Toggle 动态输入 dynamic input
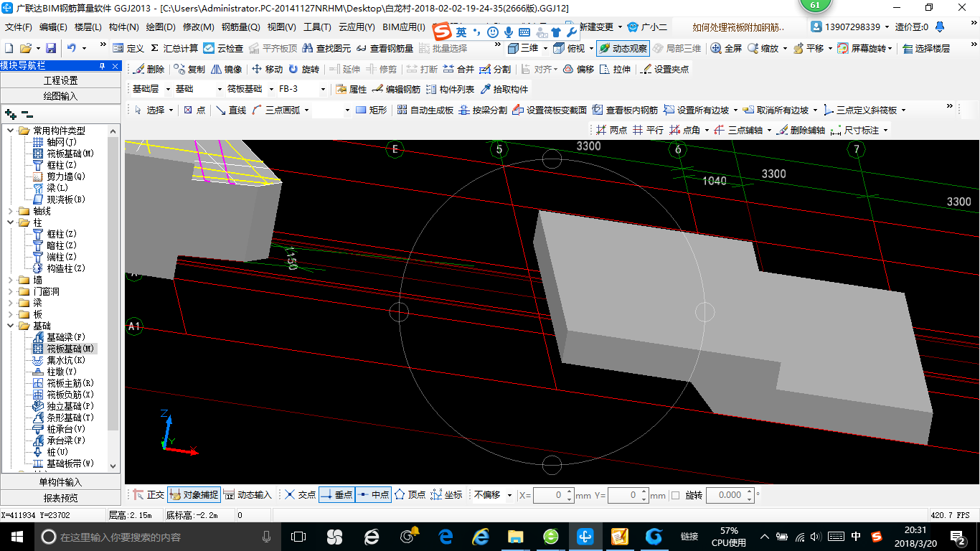Viewport: 980px width, 551px height. [x=247, y=494]
